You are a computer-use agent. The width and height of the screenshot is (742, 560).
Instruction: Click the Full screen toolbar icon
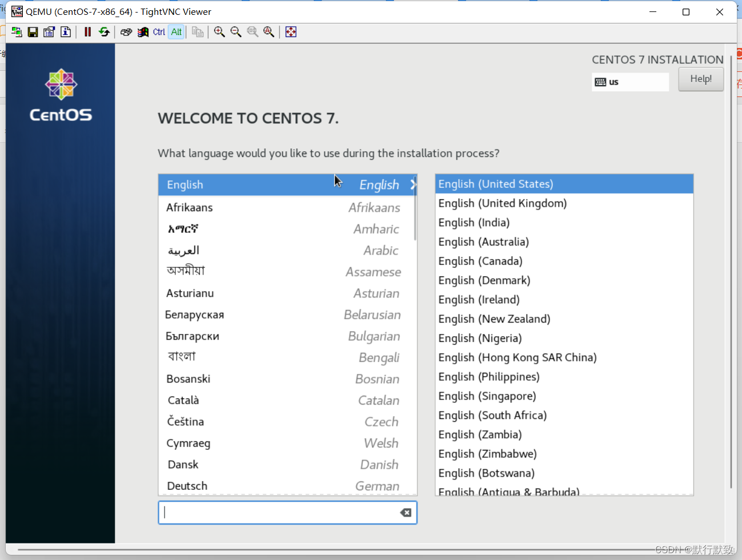click(291, 32)
